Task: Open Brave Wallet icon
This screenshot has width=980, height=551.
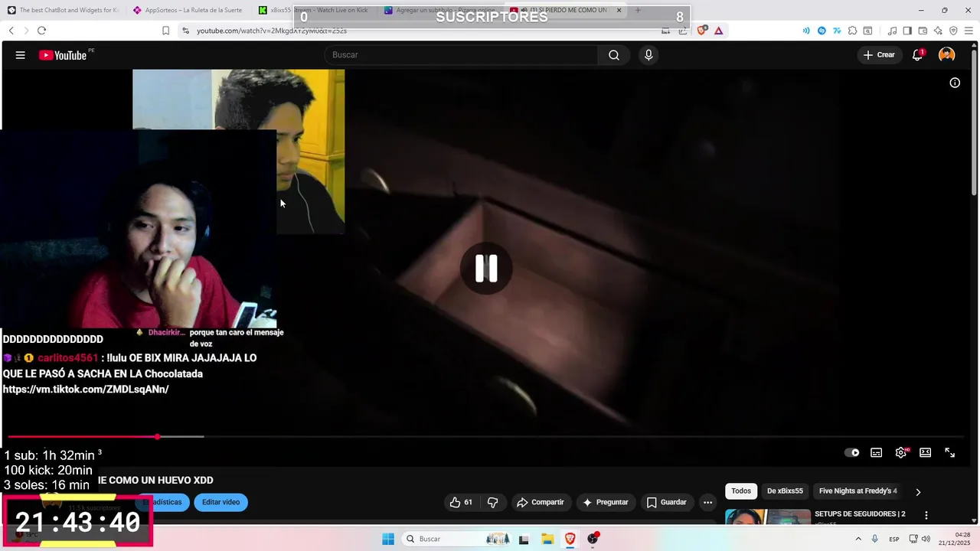Action: point(923,31)
